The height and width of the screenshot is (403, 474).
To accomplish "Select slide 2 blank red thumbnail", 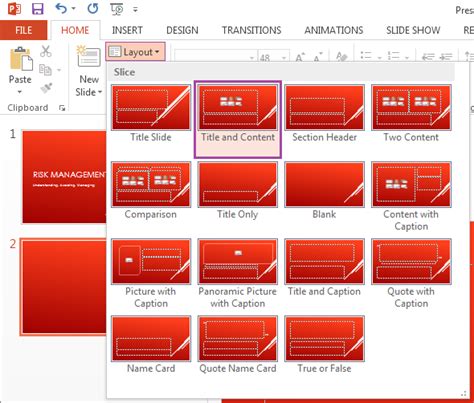I will pyautogui.click(x=63, y=286).
